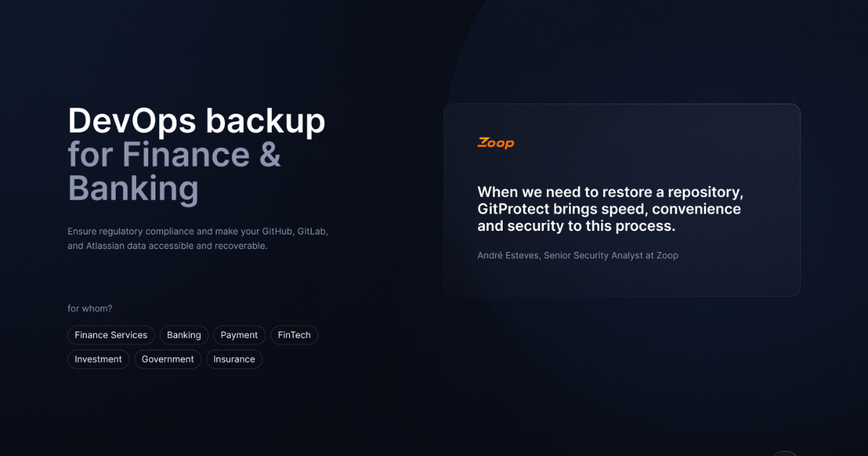This screenshot has height=456, width=868.
Task: Select the Finance Services tag
Action: pyautogui.click(x=111, y=334)
